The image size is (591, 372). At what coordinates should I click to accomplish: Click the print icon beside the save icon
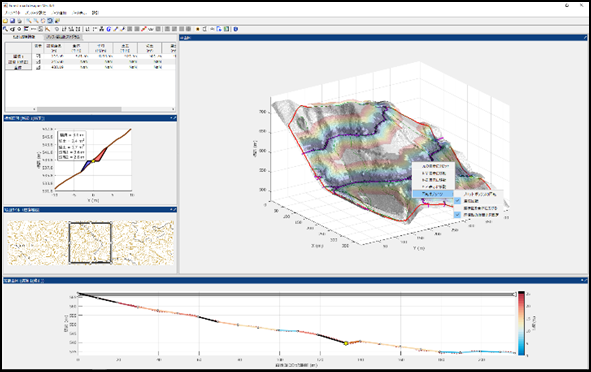(x=19, y=21)
